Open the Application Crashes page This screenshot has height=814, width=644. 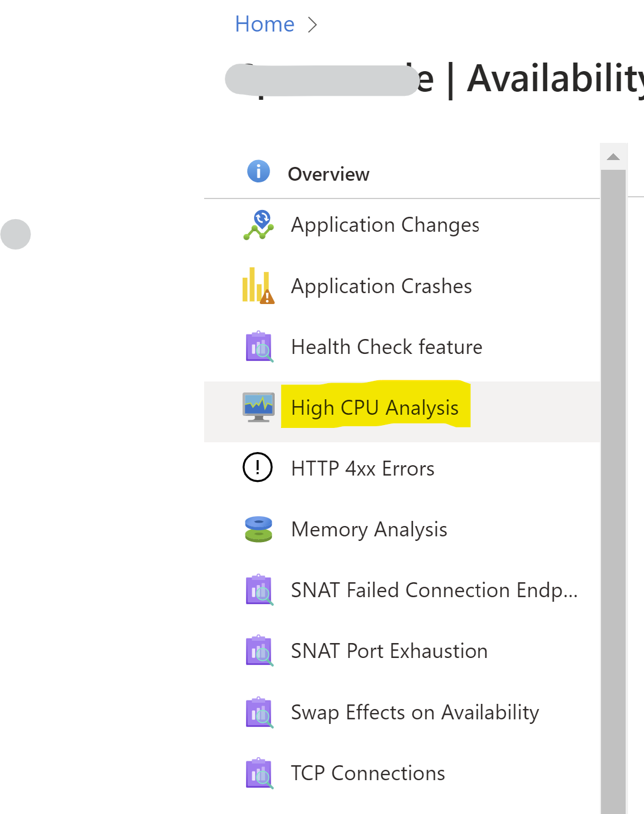tap(381, 286)
